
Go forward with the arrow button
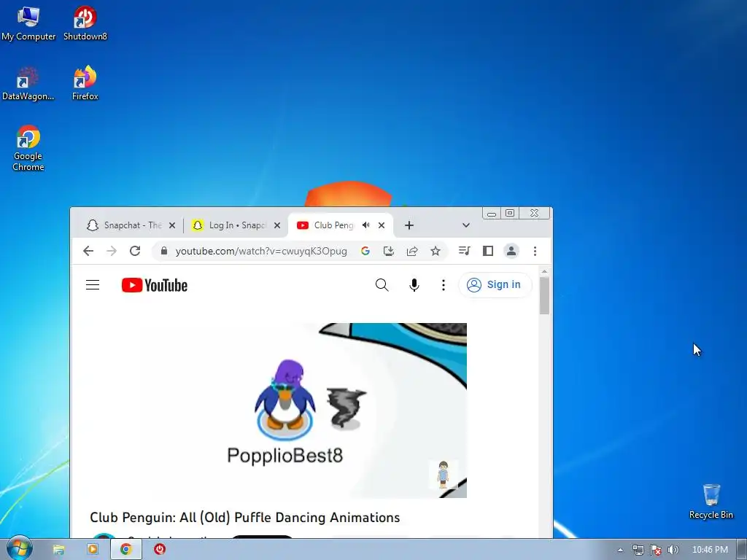point(112,251)
